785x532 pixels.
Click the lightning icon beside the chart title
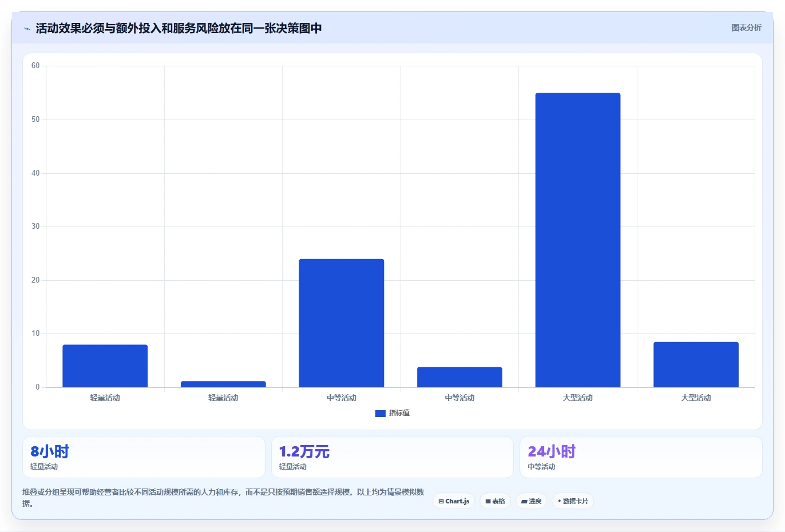tap(27, 29)
